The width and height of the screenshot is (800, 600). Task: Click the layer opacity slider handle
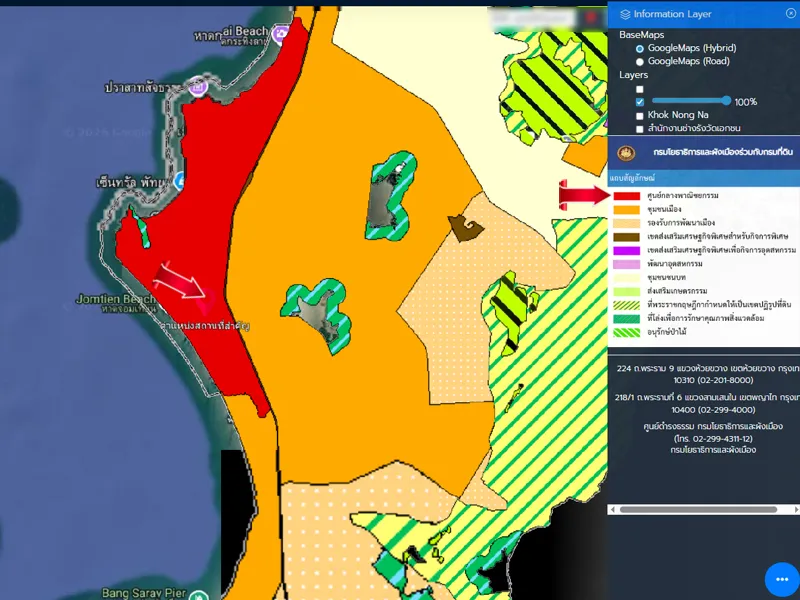coord(726,101)
